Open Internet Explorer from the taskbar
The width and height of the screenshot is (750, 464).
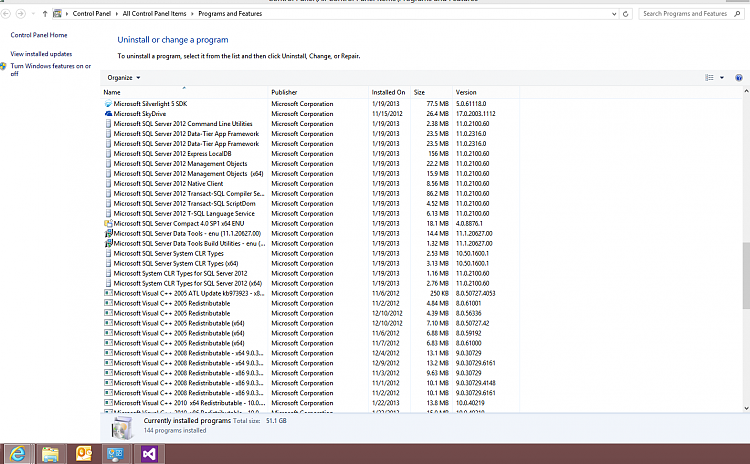click(x=18, y=453)
